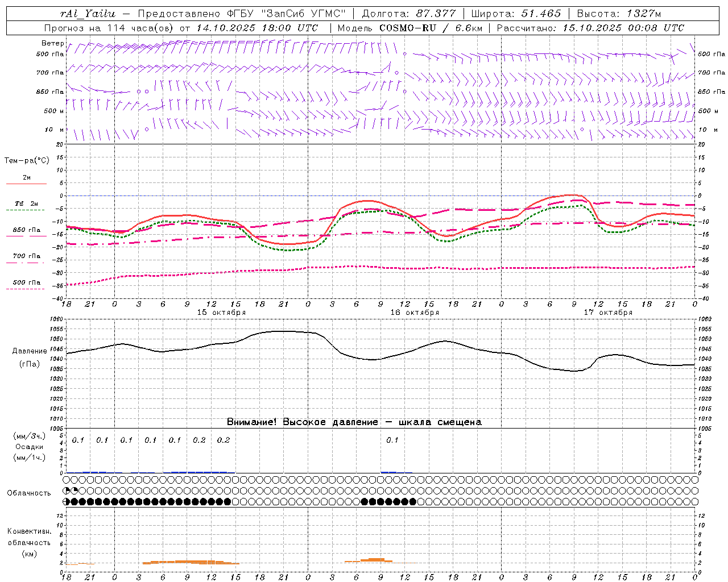
Task: Click the 'Облачность' cloud cover label
Action: pyautogui.click(x=29, y=493)
